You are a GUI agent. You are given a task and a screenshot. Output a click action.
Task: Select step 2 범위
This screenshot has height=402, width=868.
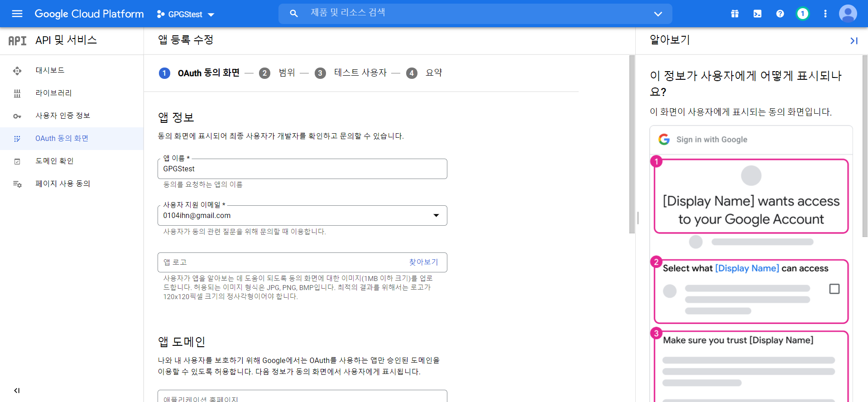point(277,73)
